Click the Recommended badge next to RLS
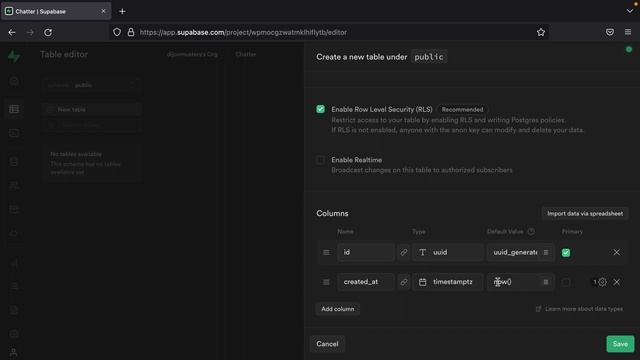 click(462, 109)
